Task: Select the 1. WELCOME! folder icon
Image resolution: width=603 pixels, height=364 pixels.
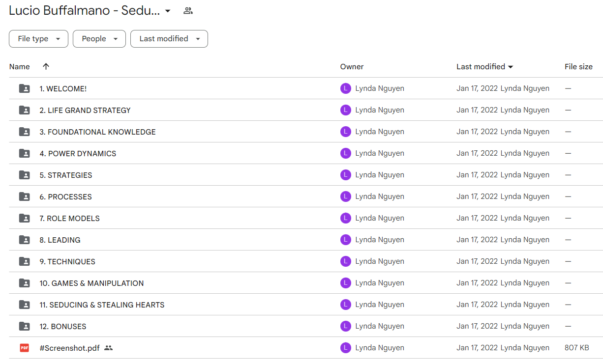Action: click(24, 88)
